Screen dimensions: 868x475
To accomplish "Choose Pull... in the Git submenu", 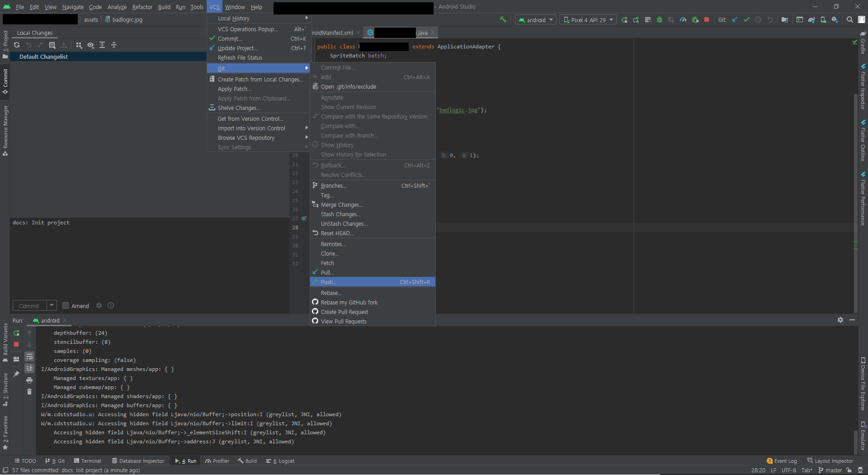I will (373, 272).
